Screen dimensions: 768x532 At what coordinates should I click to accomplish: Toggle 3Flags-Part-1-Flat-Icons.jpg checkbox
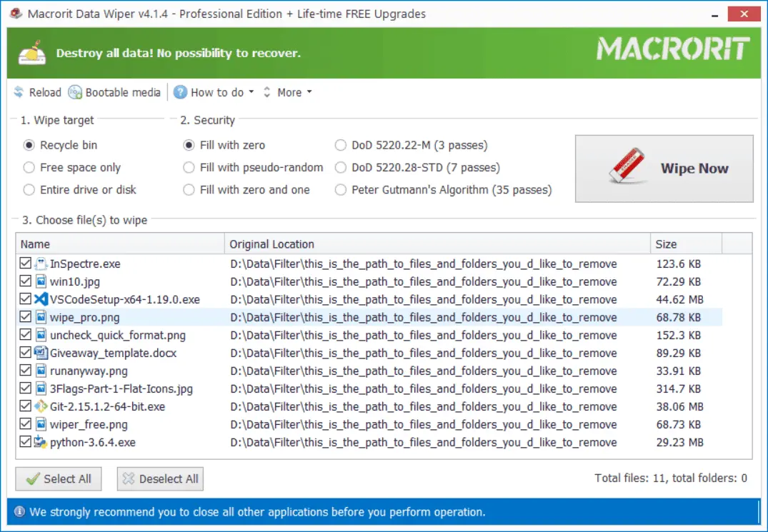(x=26, y=388)
